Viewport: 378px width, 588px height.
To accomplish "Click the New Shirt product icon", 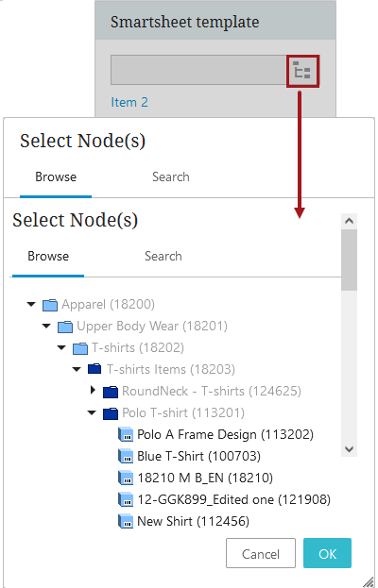I will tap(126, 522).
